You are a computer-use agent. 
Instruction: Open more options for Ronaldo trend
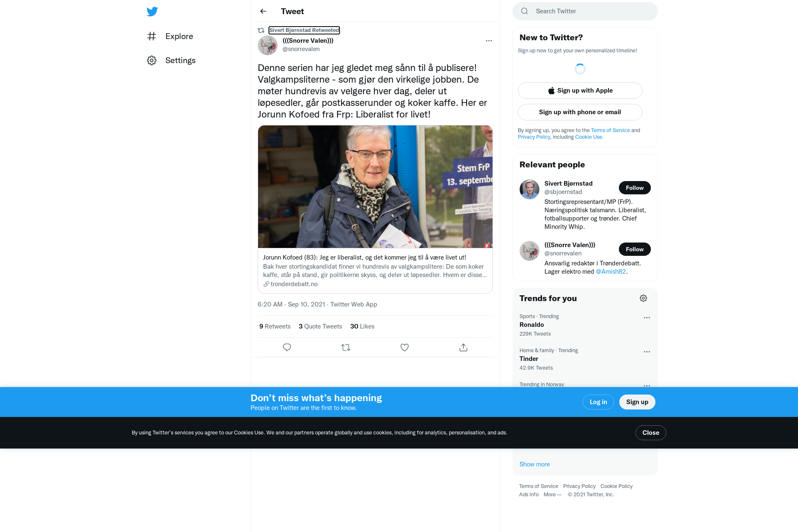tap(647, 318)
